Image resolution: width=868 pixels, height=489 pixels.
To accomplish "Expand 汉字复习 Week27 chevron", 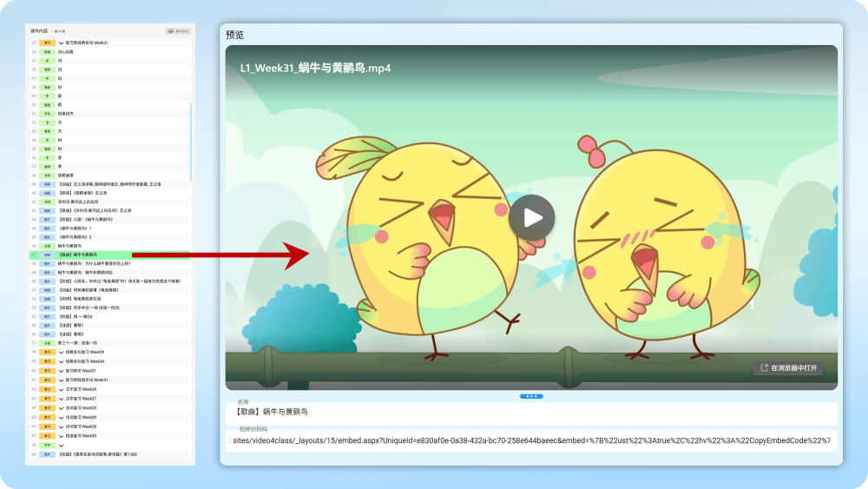I will tap(62, 399).
